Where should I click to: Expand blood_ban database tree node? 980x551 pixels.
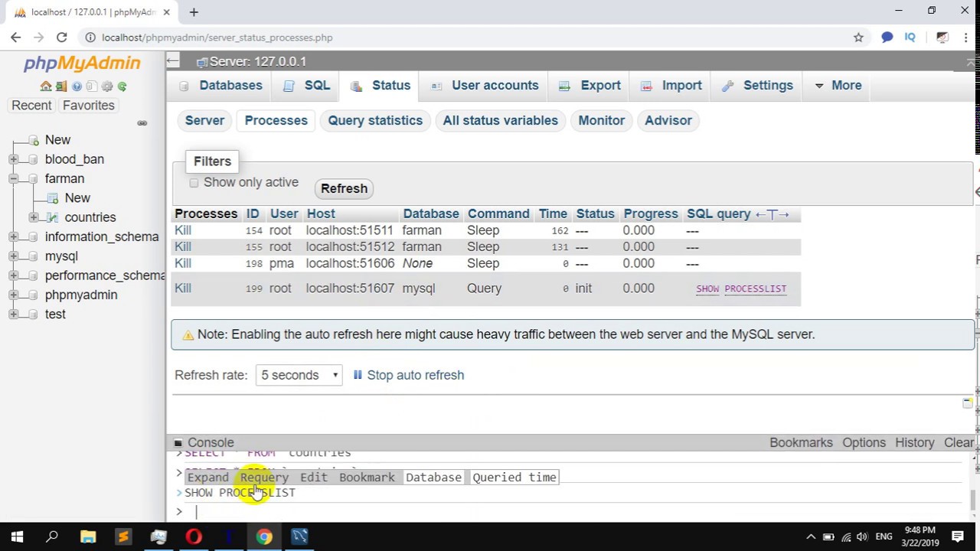pyautogui.click(x=13, y=159)
